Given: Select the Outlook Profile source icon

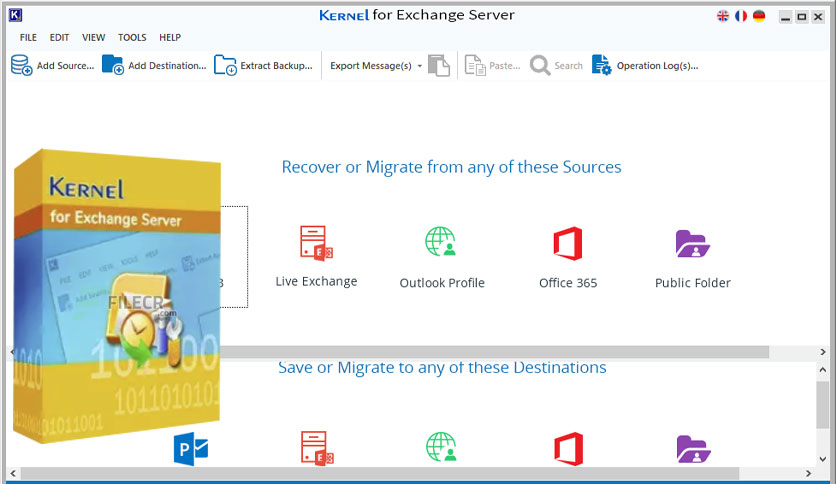Looking at the screenshot, I should pos(440,241).
